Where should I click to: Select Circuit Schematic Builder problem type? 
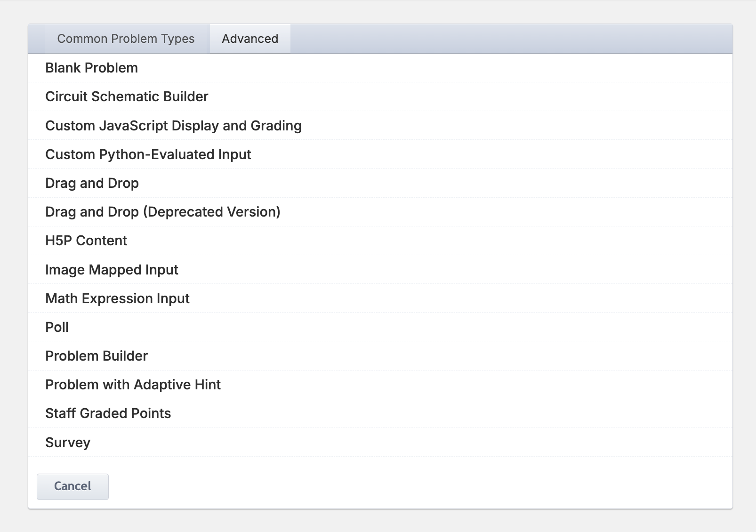point(127,97)
